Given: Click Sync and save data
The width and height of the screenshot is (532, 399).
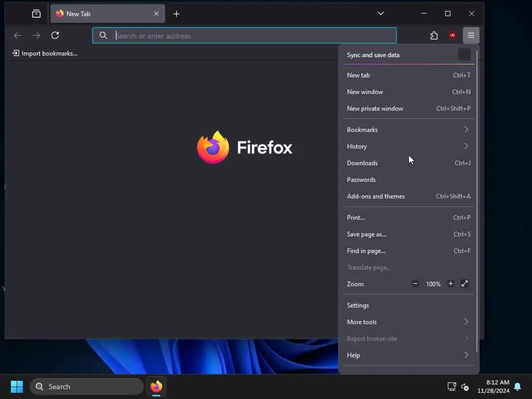Looking at the screenshot, I should click(373, 55).
